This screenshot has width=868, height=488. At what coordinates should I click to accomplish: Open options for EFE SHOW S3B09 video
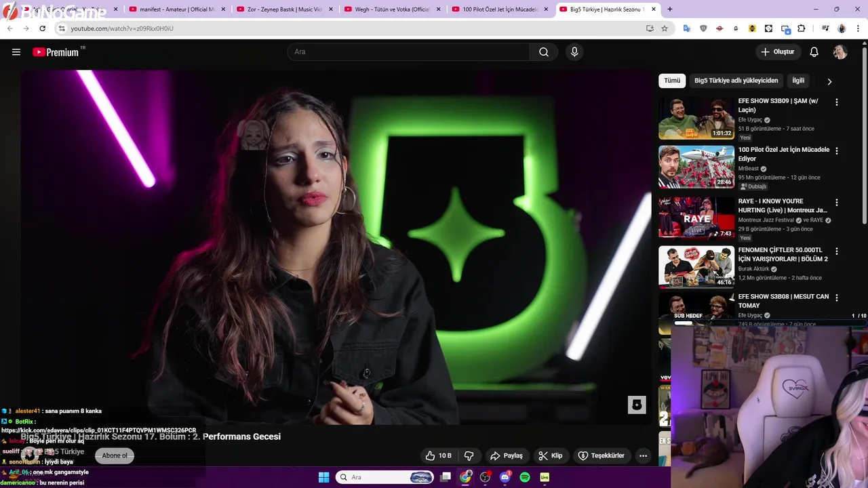click(836, 102)
